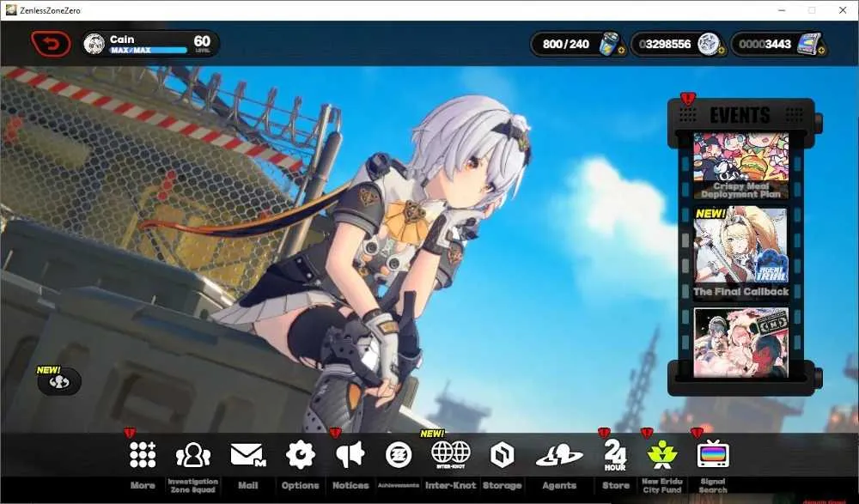
Task: Click the oval NEW! button left of the crate
Action: click(59, 382)
